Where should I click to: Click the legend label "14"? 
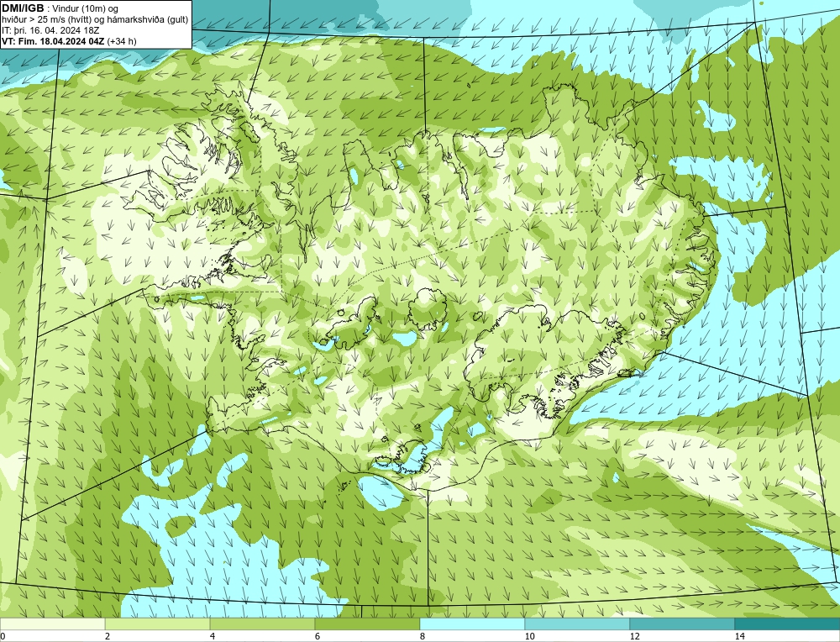click(740, 636)
